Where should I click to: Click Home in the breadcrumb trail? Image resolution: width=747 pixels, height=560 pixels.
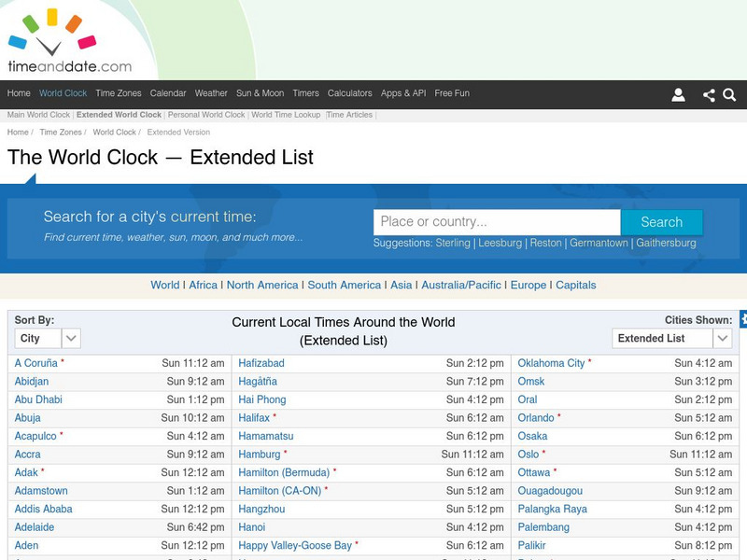(x=18, y=133)
